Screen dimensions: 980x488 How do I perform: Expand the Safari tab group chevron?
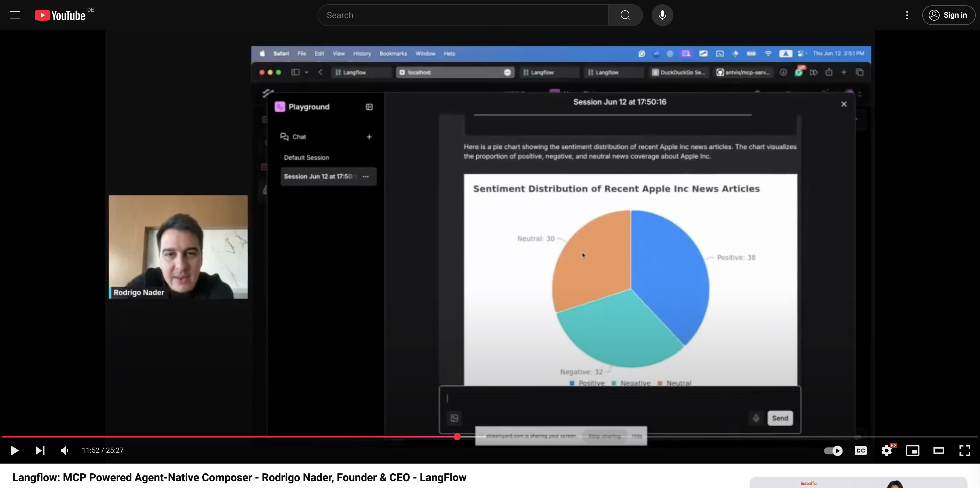(306, 72)
